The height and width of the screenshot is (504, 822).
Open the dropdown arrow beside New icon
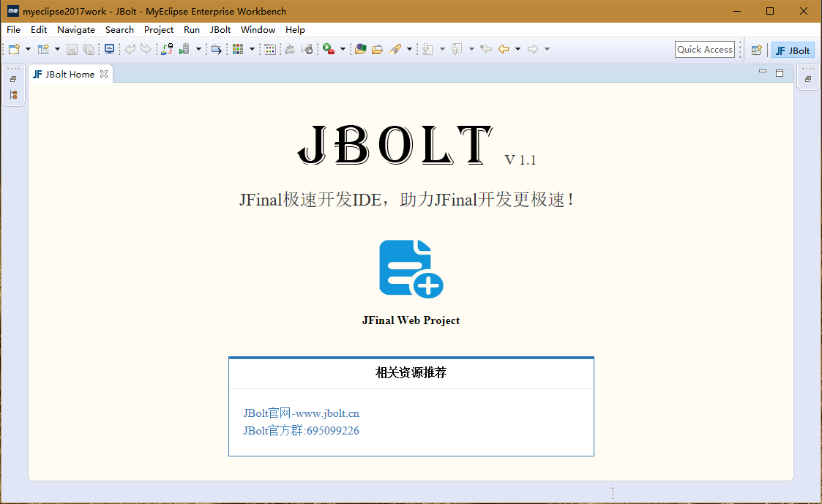pos(29,49)
